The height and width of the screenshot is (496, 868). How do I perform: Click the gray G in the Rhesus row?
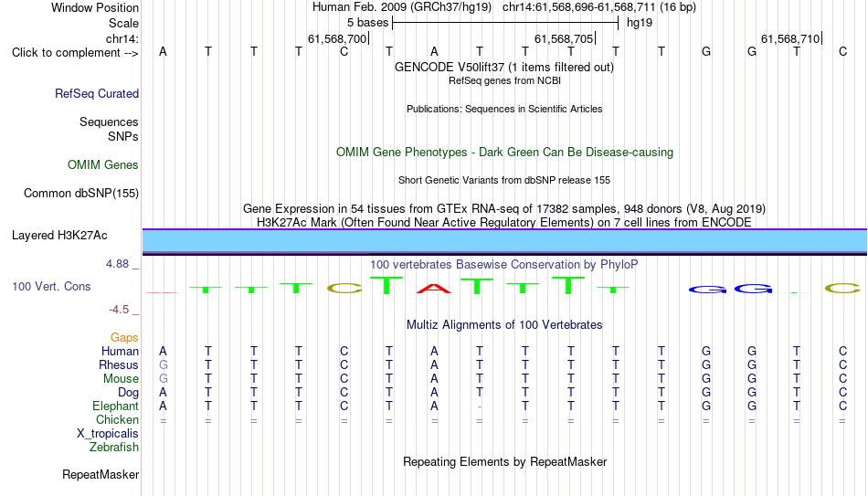[163, 365]
